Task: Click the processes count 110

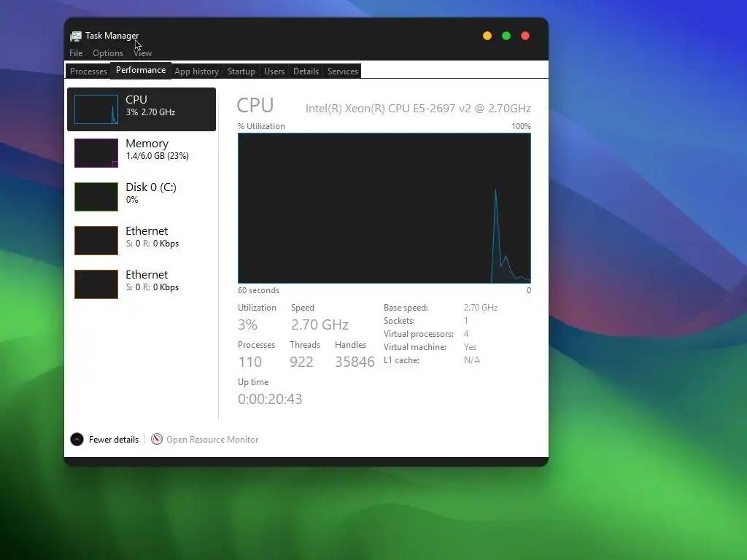Action: click(x=250, y=362)
